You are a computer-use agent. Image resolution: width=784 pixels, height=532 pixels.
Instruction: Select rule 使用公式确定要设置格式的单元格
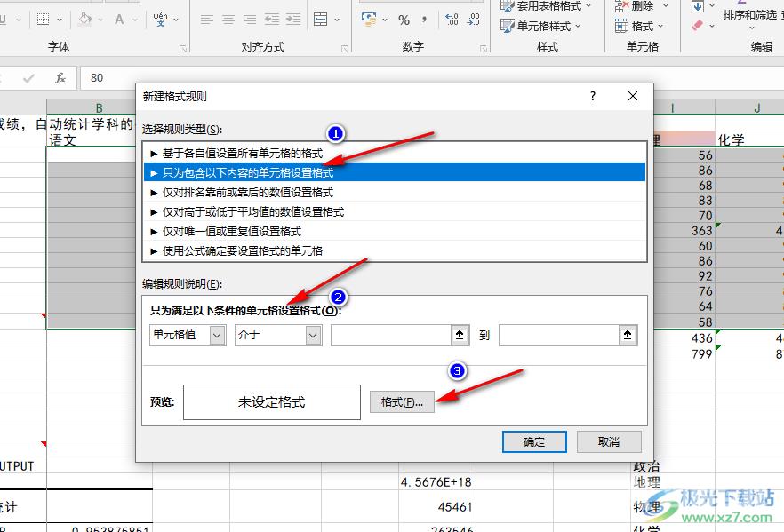(x=395, y=250)
